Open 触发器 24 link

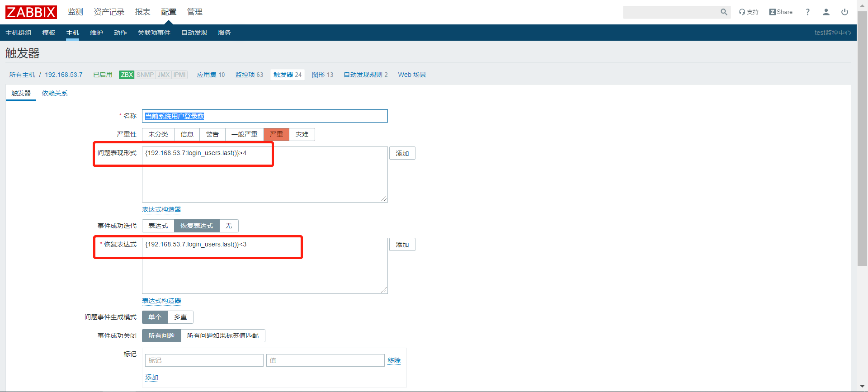point(288,75)
